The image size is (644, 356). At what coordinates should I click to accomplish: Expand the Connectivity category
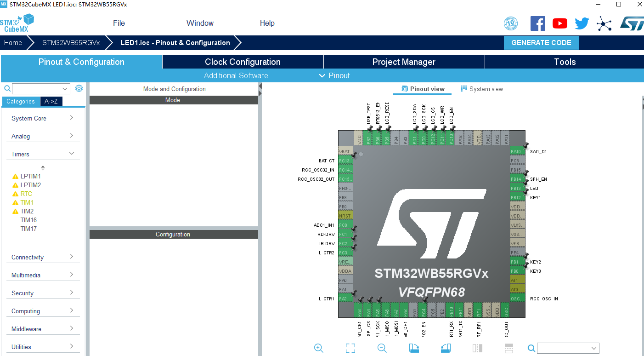[43, 257]
